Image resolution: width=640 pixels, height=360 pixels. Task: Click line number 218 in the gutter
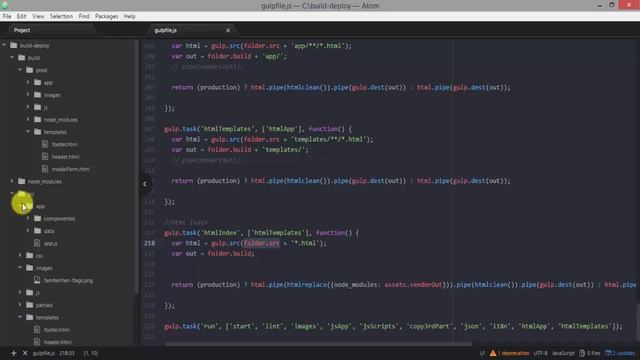click(x=149, y=243)
